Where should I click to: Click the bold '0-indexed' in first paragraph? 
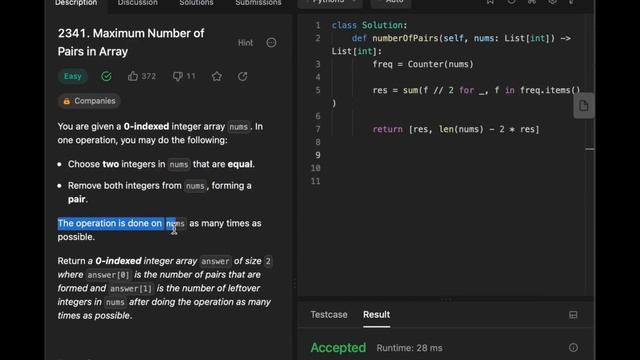146,127
